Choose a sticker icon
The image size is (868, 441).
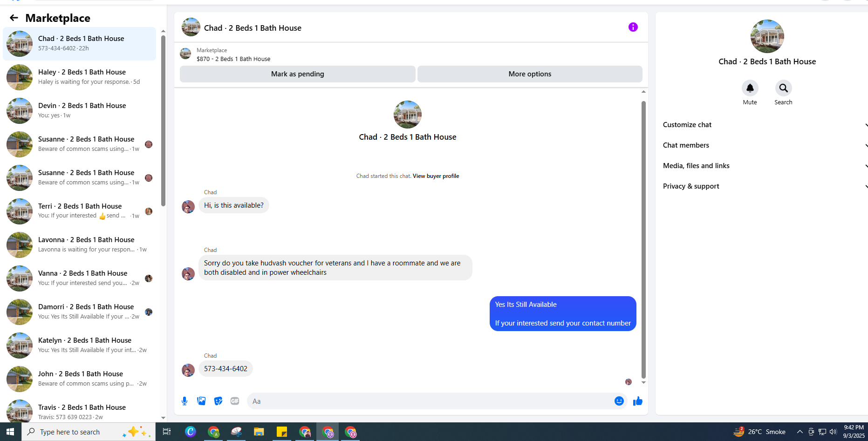tap(218, 401)
